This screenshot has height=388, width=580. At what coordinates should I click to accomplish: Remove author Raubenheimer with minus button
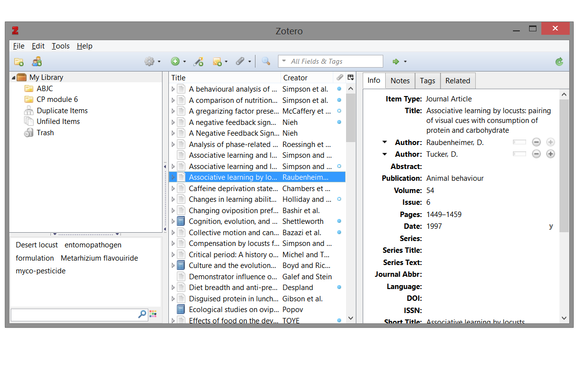point(536,142)
